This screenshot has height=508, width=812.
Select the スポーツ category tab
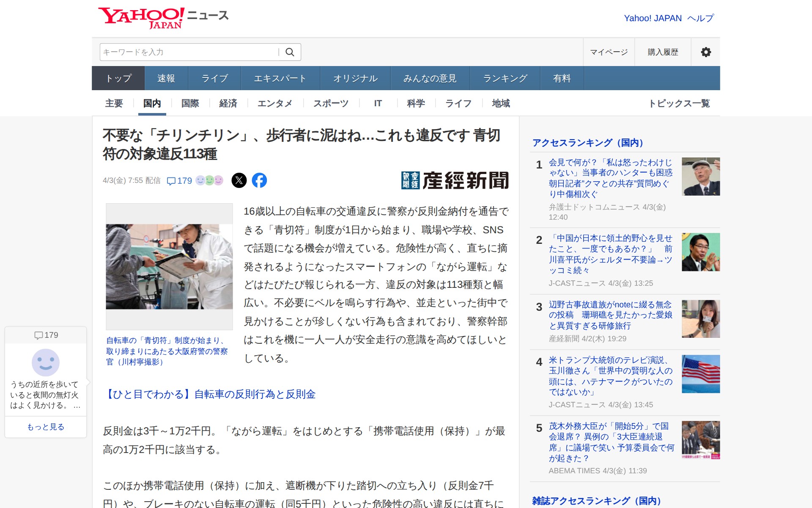[331, 103]
